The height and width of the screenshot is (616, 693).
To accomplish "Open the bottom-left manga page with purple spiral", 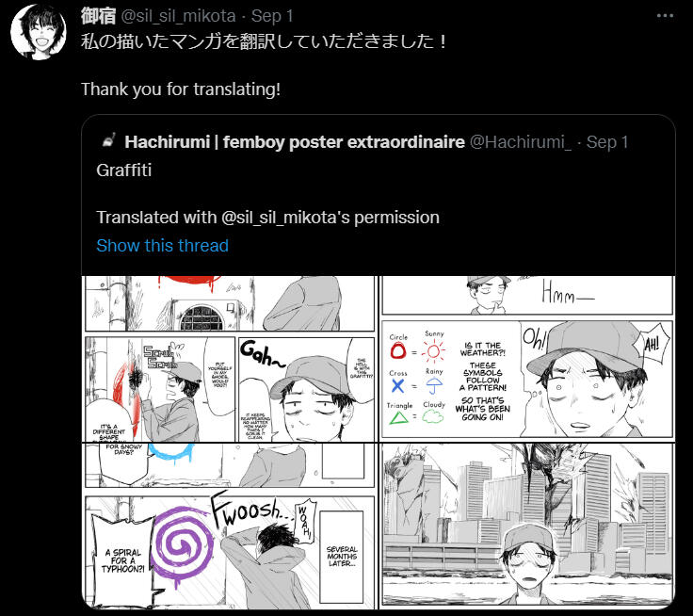I will (x=229, y=527).
